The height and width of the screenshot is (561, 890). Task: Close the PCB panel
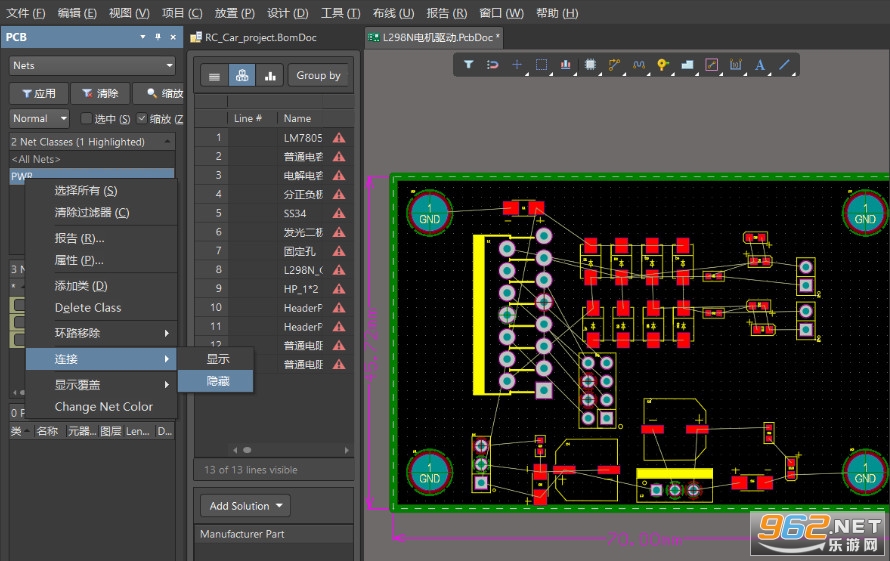pyautogui.click(x=173, y=37)
